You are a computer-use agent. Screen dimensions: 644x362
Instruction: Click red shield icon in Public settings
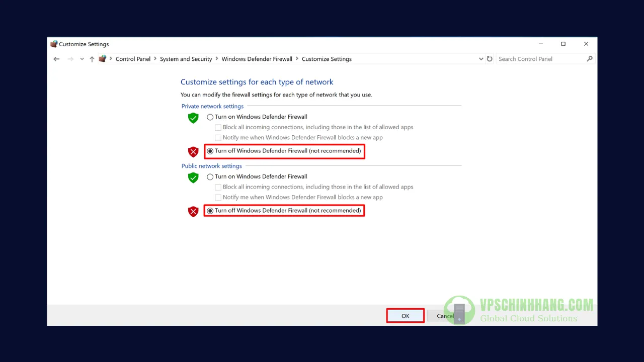193,212
